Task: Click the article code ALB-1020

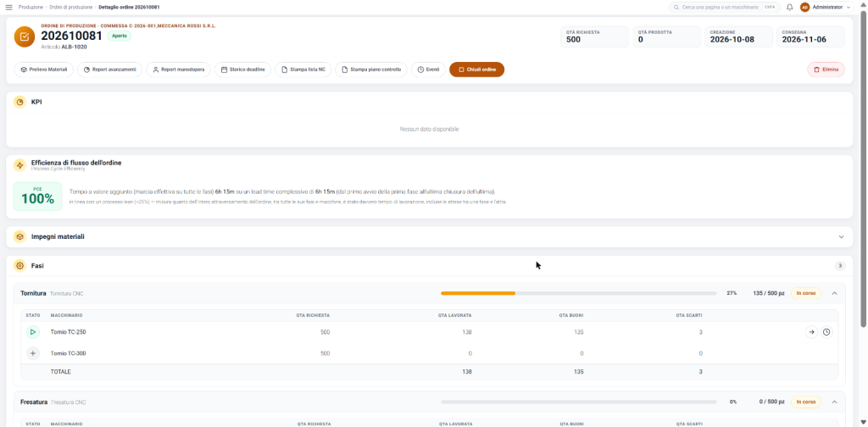Action: coord(75,47)
